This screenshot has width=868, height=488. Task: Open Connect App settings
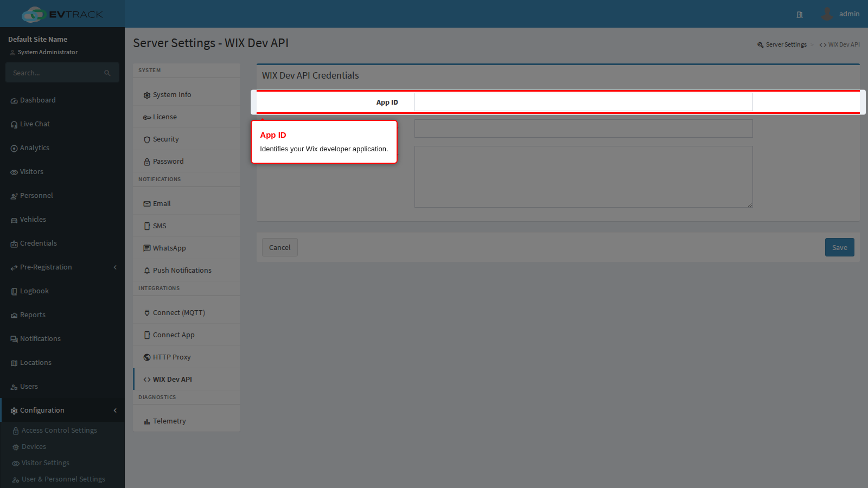click(187, 335)
